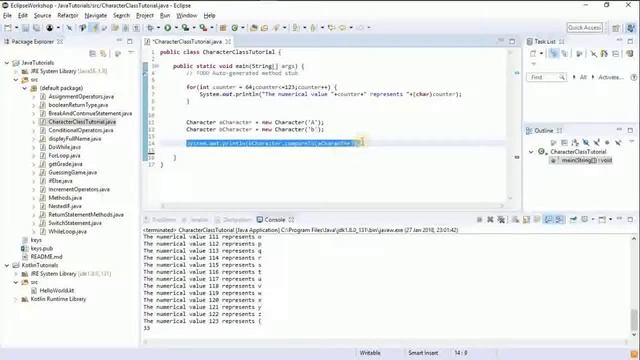Expand the JRE System Library under JavaTutorials
Image resolution: width=640 pixels, height=360 pixels.
(x=16, y=71)
